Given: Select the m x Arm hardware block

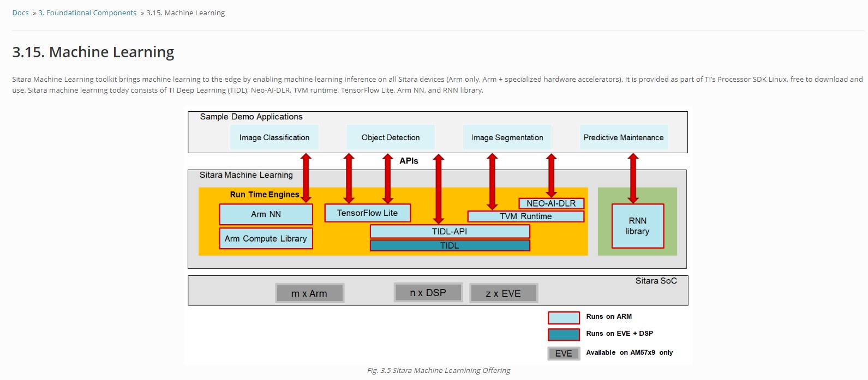Looking at the screenshot, I should pos(309,293).
